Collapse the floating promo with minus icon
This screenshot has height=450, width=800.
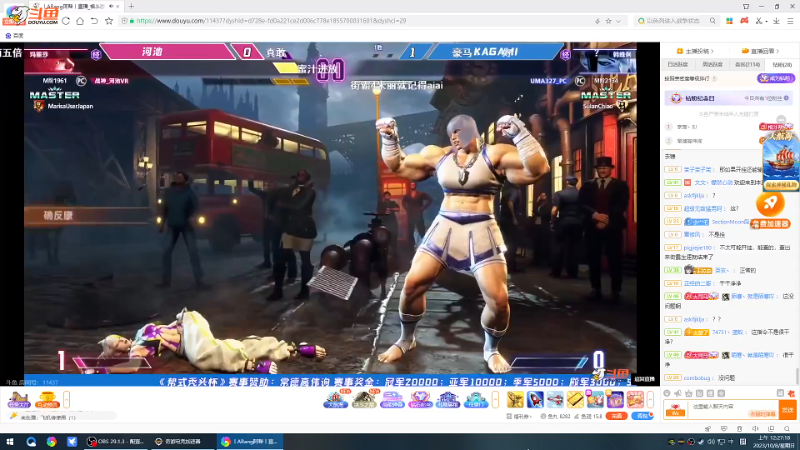tap(781, 120)
